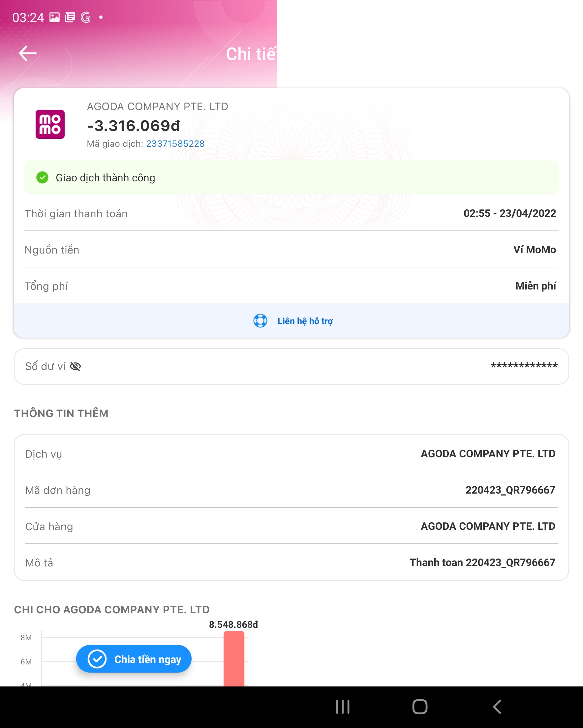
Task: Tap Android home navigation button
Action: [420, 706]
